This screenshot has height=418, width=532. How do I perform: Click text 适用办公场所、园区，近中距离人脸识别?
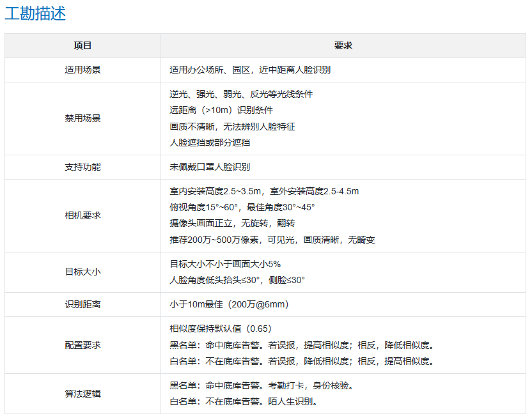250,70
